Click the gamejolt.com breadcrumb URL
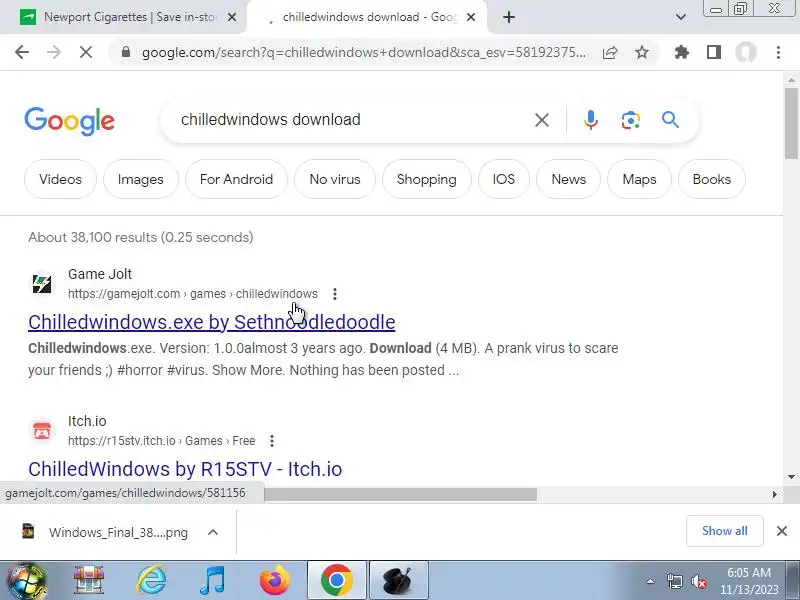 [x=193, y=294]
